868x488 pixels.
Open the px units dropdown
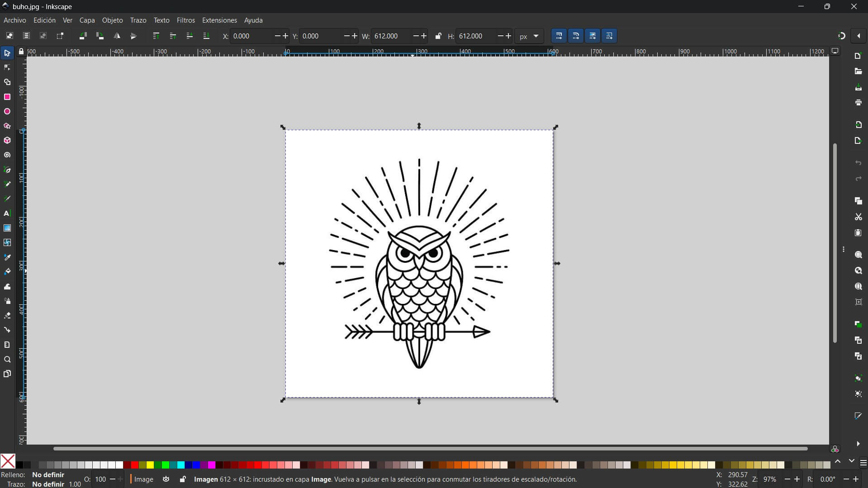[529, 36]
